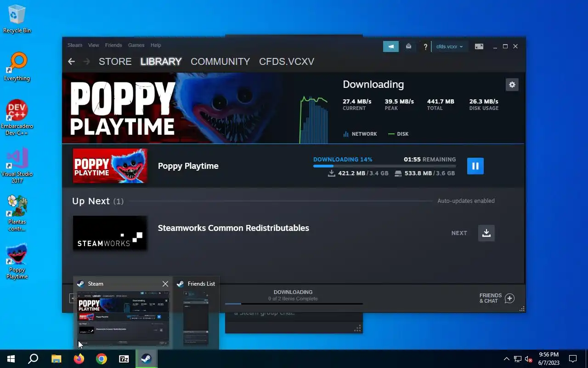
Task: Open 7-Zip from the taskbar
Action: [x=124, y=359]
